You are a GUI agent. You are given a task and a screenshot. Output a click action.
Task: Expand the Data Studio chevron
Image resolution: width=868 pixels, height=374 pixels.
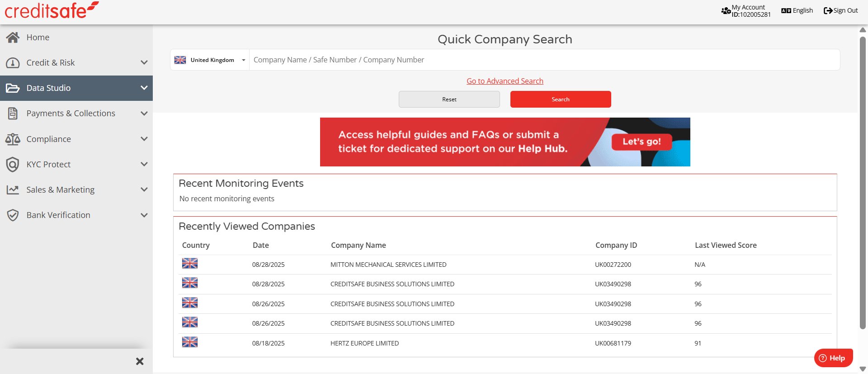(x=144, y=88)
